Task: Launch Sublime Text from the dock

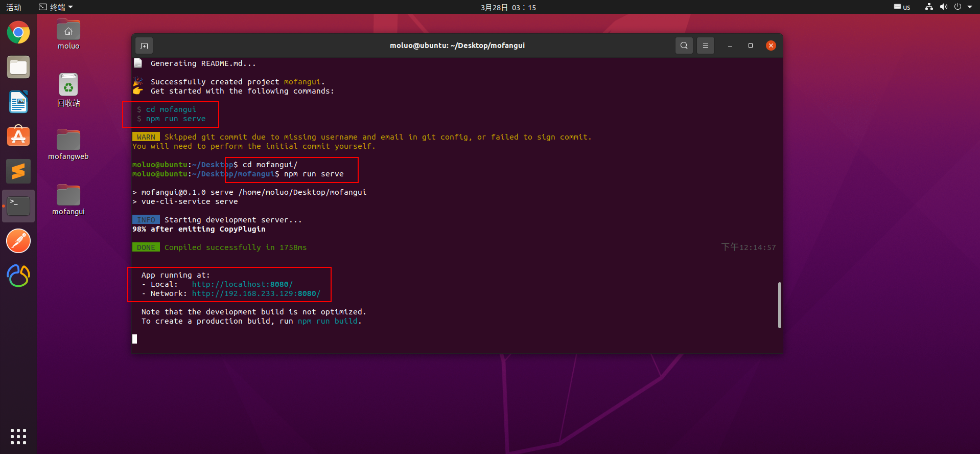Action: 18,171
